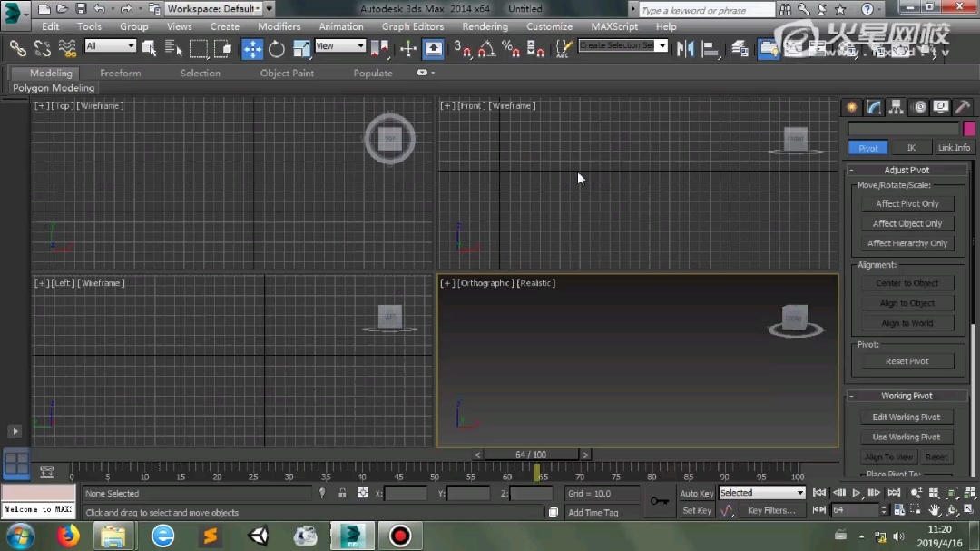Viewport: 980px width, 551px height.
Task: Click the search keyword or phrase field
Action: pos(706,10)
